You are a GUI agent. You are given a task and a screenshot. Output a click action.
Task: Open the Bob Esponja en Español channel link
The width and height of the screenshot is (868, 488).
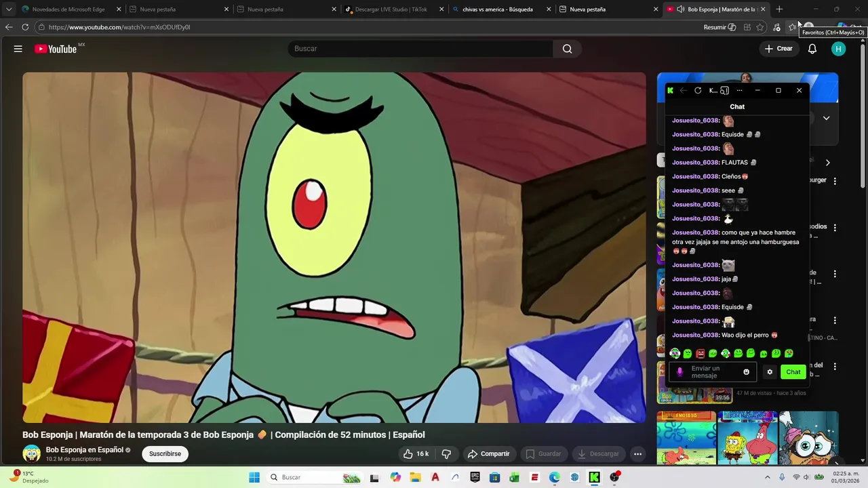(85, 450)
